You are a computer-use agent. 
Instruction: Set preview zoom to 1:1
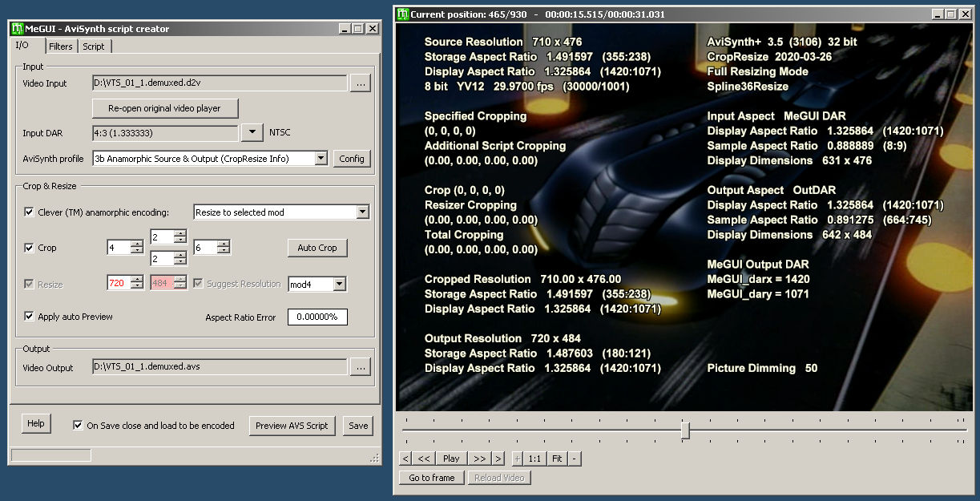[x=535, y=459]
